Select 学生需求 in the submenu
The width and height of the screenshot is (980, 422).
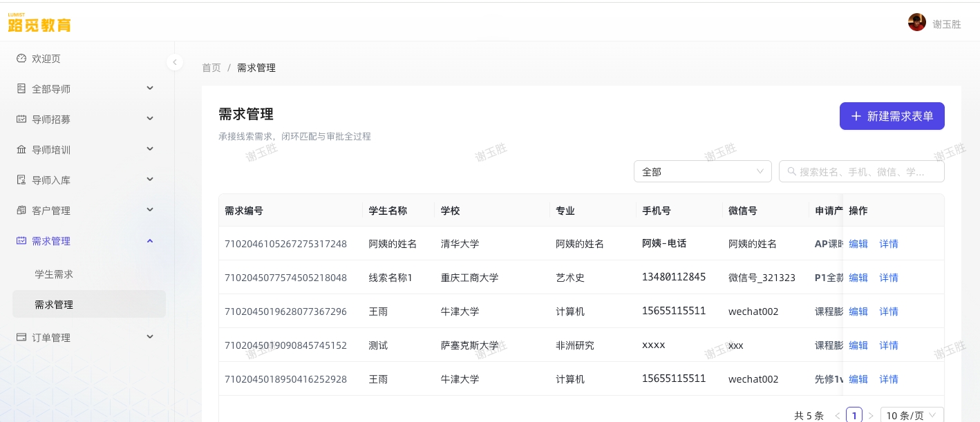pyautogui.click(x=54, y=274)
